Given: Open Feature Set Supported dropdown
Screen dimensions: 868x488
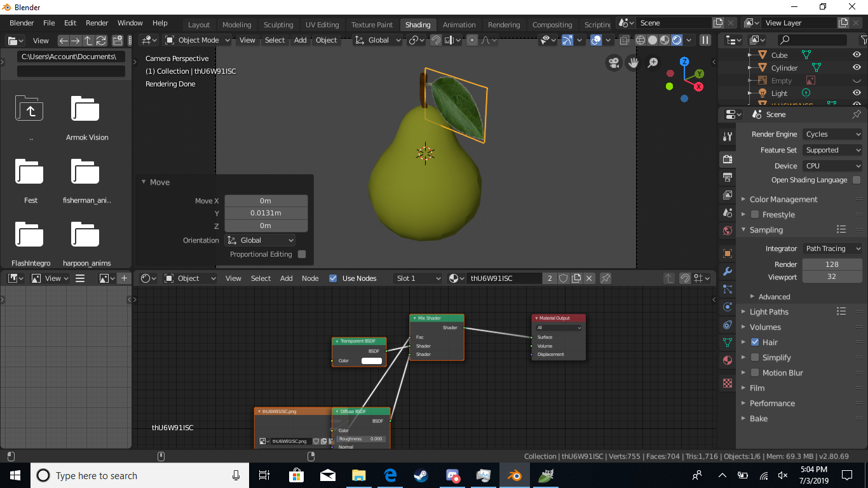Looking at the screenshot, I should coord(832,150).
